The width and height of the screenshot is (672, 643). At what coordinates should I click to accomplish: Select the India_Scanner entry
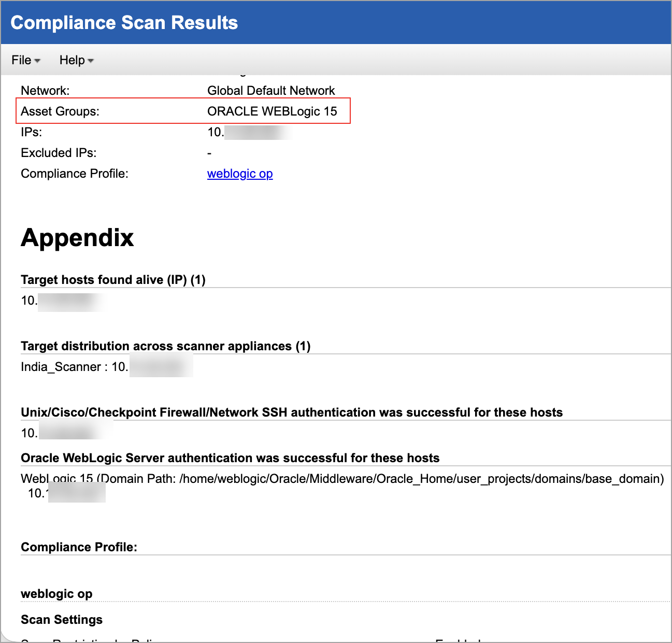[x=75, y=367]
